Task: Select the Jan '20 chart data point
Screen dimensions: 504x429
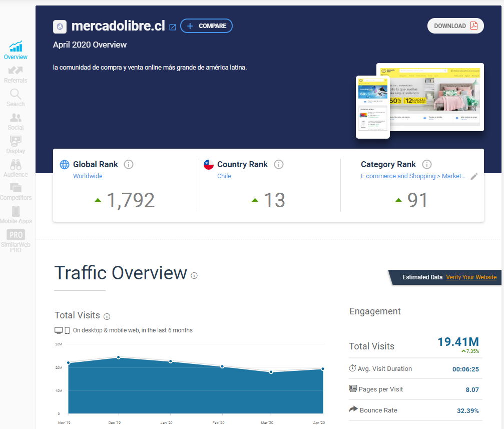Action: [170, 361]
